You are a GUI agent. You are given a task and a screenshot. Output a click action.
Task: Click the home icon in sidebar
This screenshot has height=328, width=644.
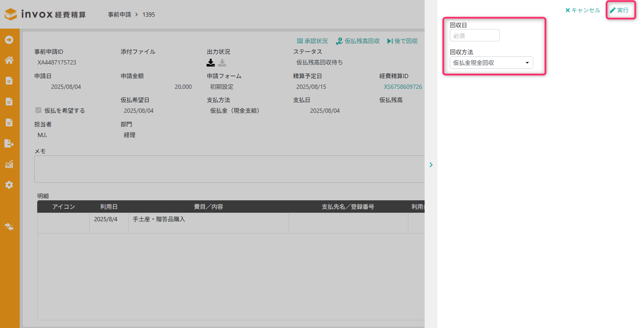pos(9,60)
